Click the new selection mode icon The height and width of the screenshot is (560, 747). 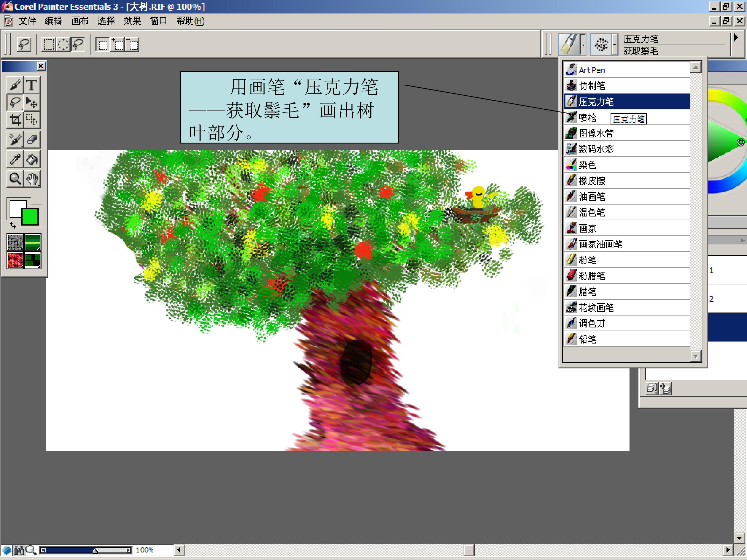coord(103,45)
